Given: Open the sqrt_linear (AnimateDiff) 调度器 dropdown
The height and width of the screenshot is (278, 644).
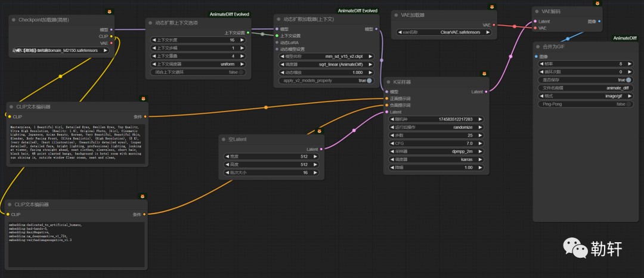Looking at the screenshot, I should (x=327, y=64).
